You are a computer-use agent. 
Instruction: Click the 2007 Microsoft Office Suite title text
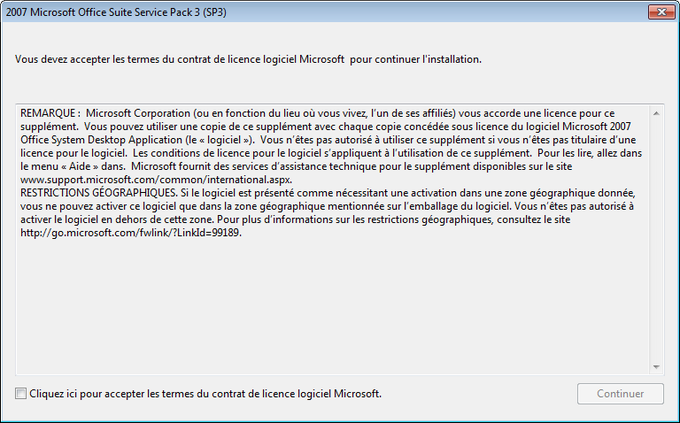[x=116, y=12]
